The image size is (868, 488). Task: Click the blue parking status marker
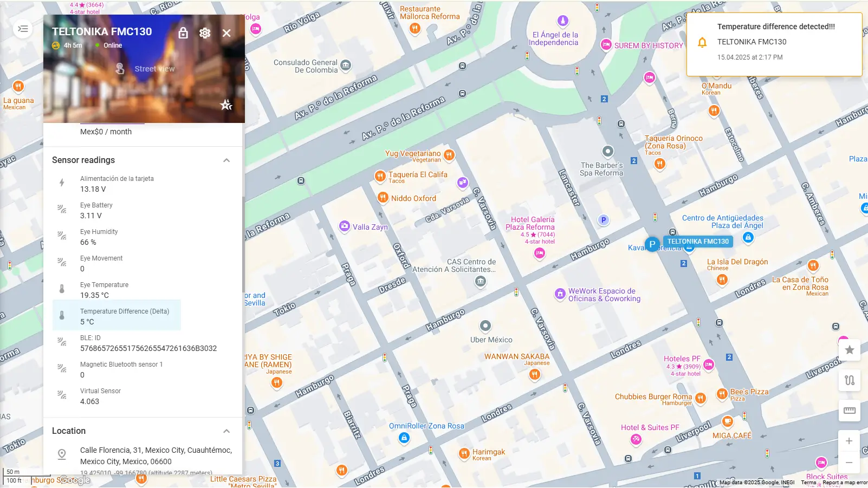click(x=652, y=244)
